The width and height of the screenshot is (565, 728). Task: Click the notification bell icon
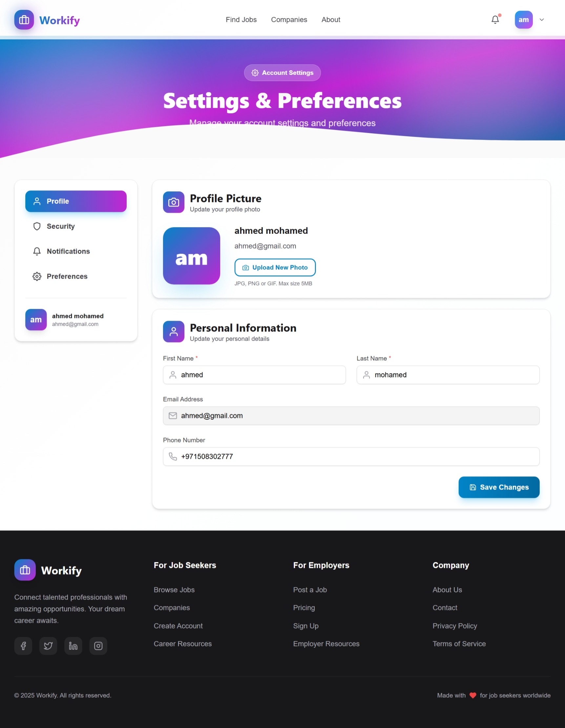(495, 20)
